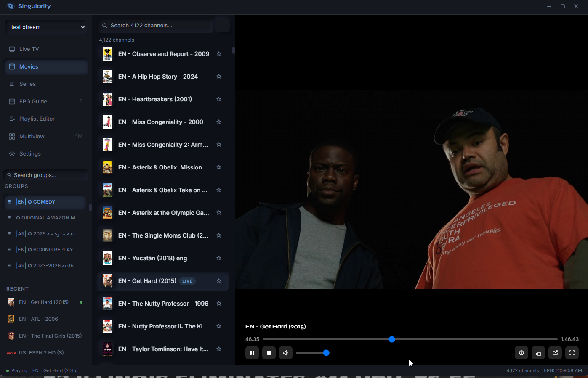Click the Multiview grid icon in sidebar

coord(12,136)
